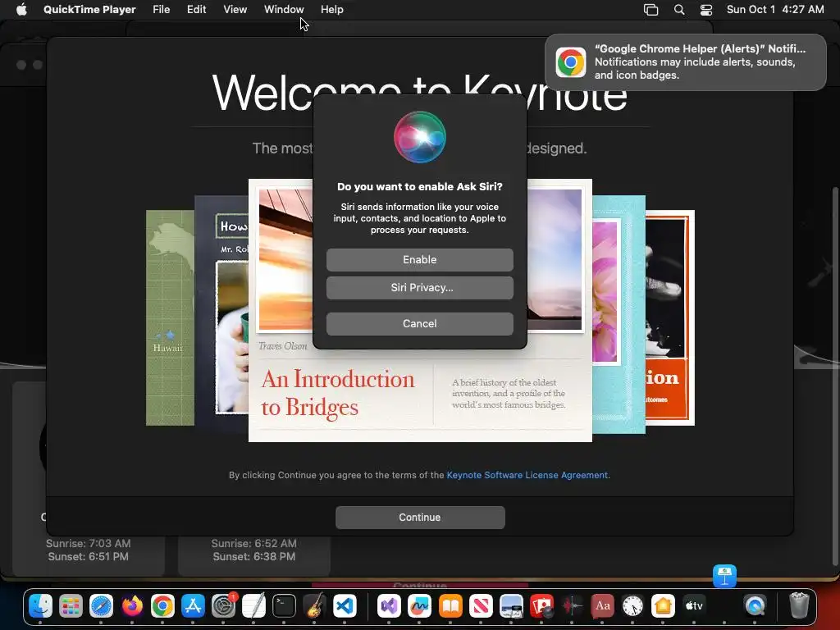The width and height of the screenshot is (840, 630).
Task: Open the Help menu
Action: (332, 10)
